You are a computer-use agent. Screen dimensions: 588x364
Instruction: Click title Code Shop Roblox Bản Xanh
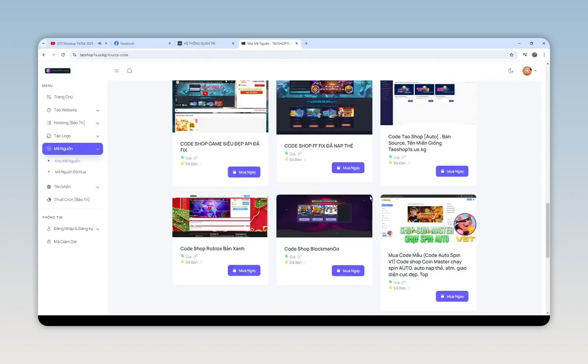click(212, 249)
